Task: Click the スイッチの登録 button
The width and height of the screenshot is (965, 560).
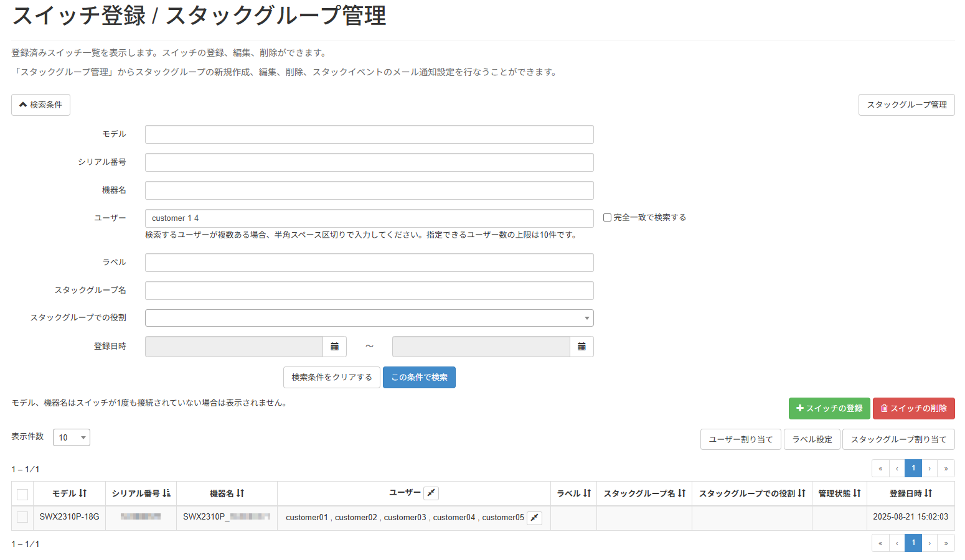Action: [829, 408]
